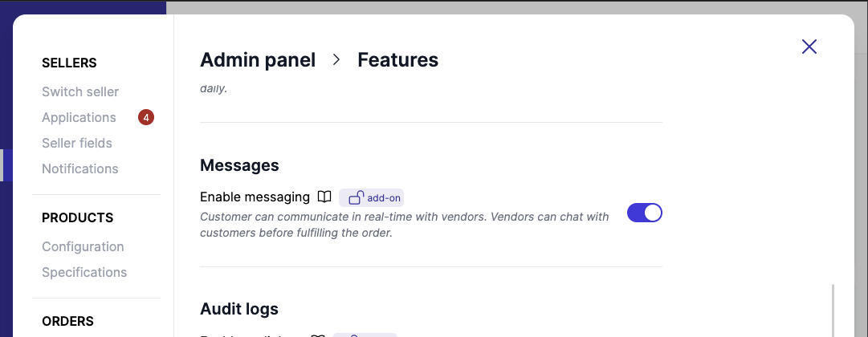Click the breadcrumb chevron separator

[336, 59]
